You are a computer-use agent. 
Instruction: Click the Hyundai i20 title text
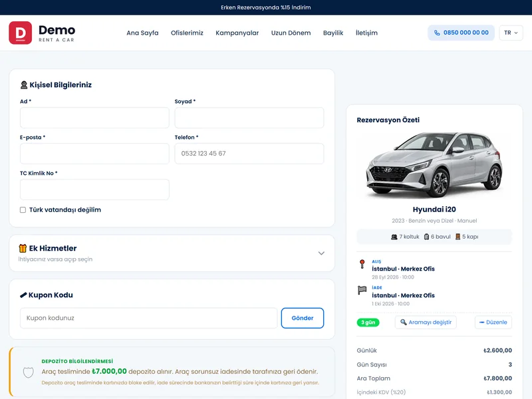tap(434, 209)
